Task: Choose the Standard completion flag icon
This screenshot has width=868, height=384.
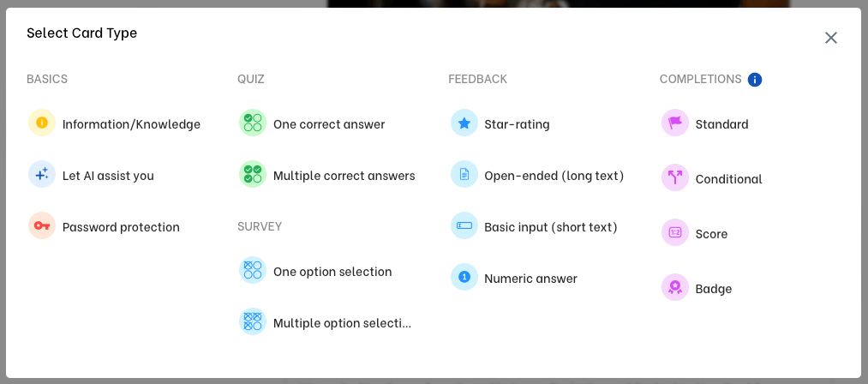Action: pos(675,123)
